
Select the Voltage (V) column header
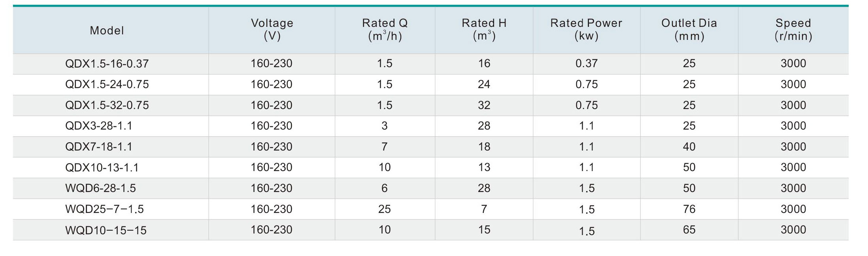point(272,30)
